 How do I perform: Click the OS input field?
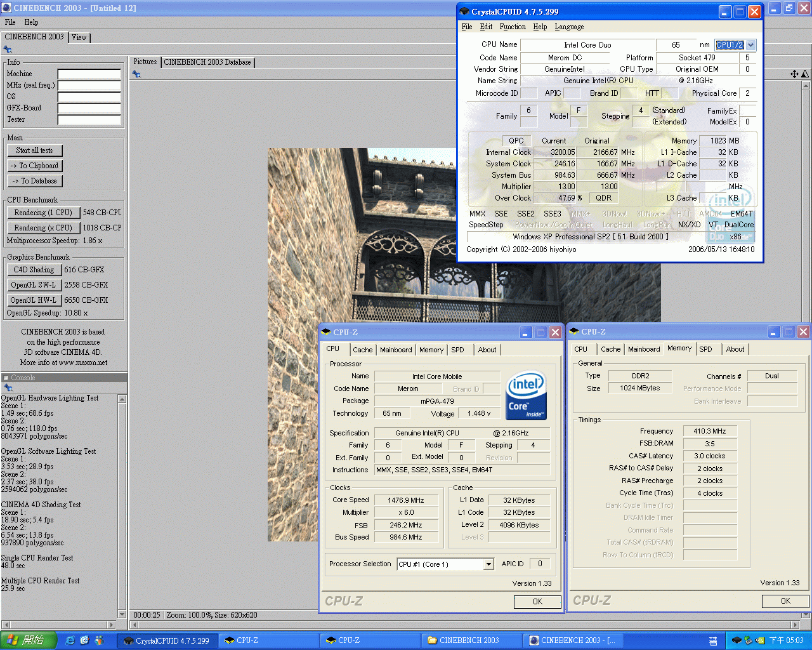(89, 97)
